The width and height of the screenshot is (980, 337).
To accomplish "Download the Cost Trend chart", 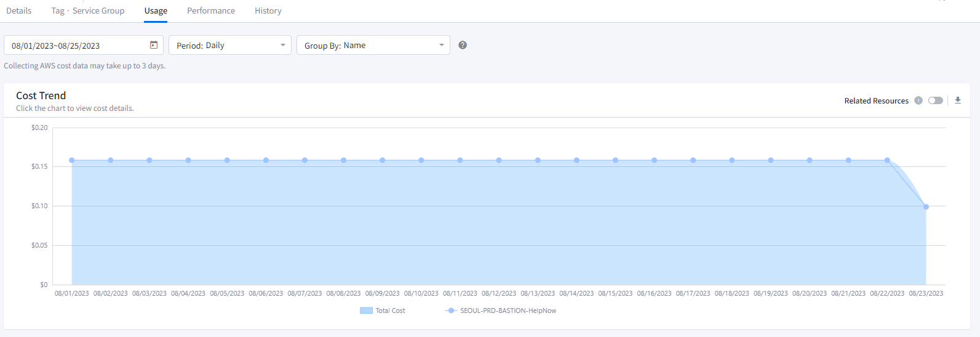I will click(x=958, y=100).
